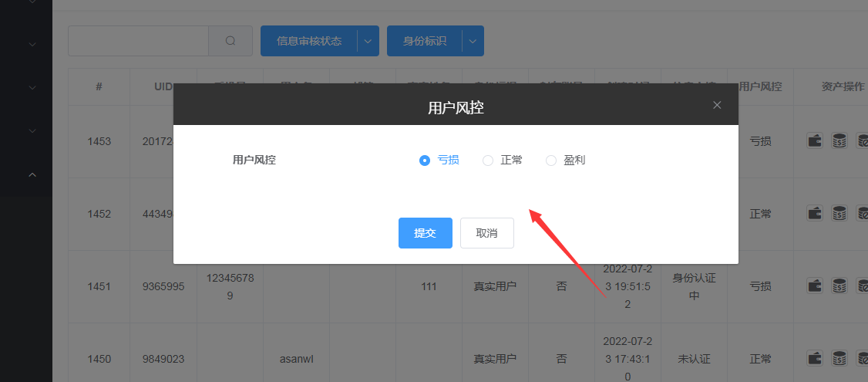
Task: Open wallet icon for row 1451
Action: coord(815,286)
